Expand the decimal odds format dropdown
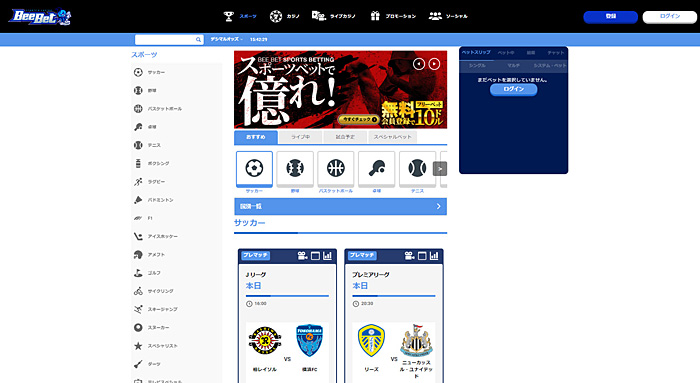The height and width of the screenshot is (383, 700). (x=226, y=39)
